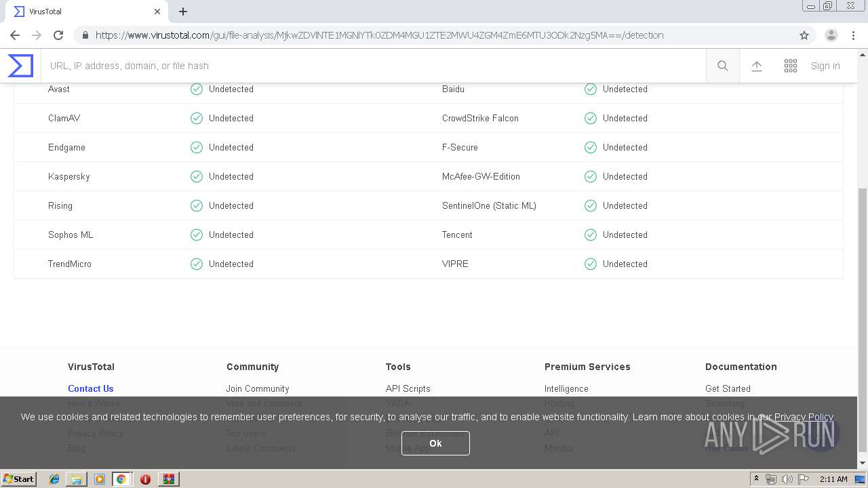
Task: Open the Join Community link
Action: [x=258, y=388]
